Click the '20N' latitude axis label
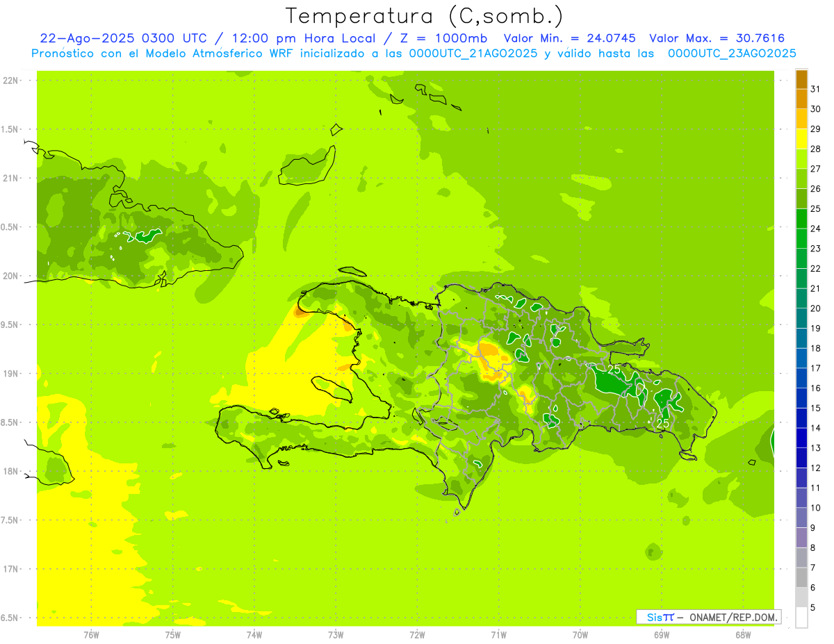Viewport: 834px width, 644px height. pyautogui.click(x=11, y=276)
